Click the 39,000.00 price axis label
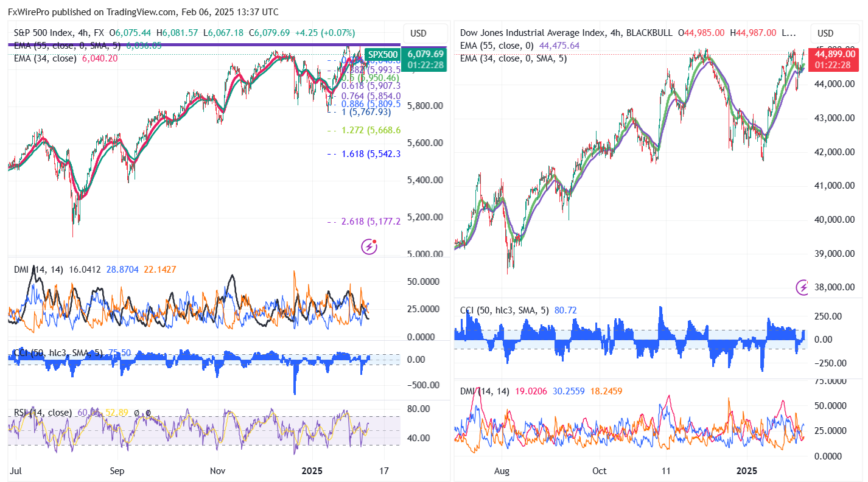Image resolution: width=868 pixels, height=482 pixels. tap(835, 254)
